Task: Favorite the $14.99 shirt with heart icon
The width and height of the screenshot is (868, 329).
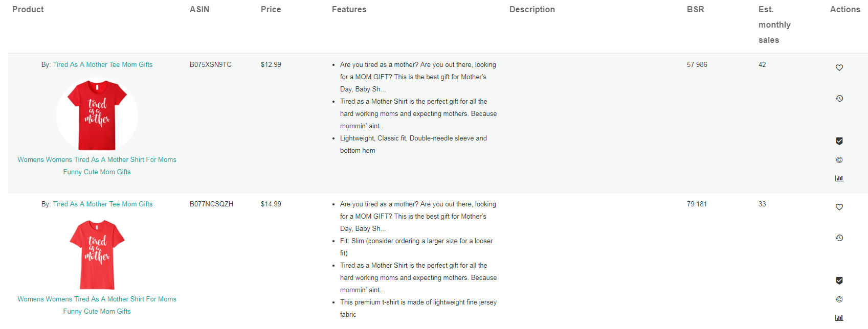Action: click(x=839, y=207)
